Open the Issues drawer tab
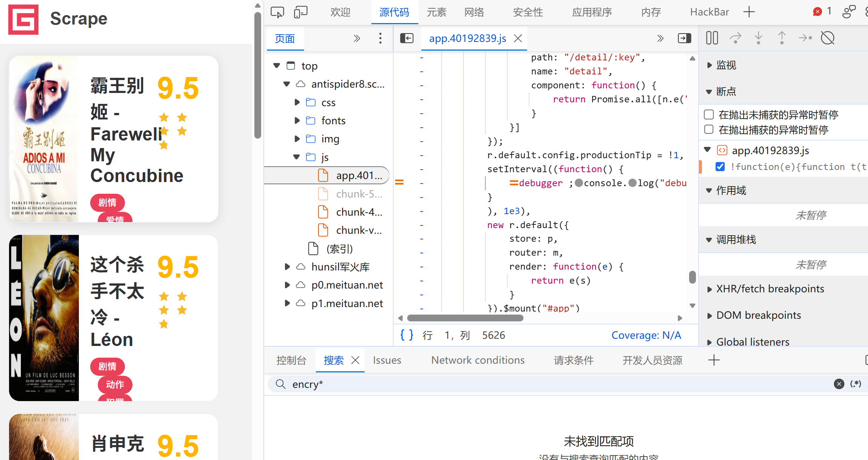 [387, 360]
